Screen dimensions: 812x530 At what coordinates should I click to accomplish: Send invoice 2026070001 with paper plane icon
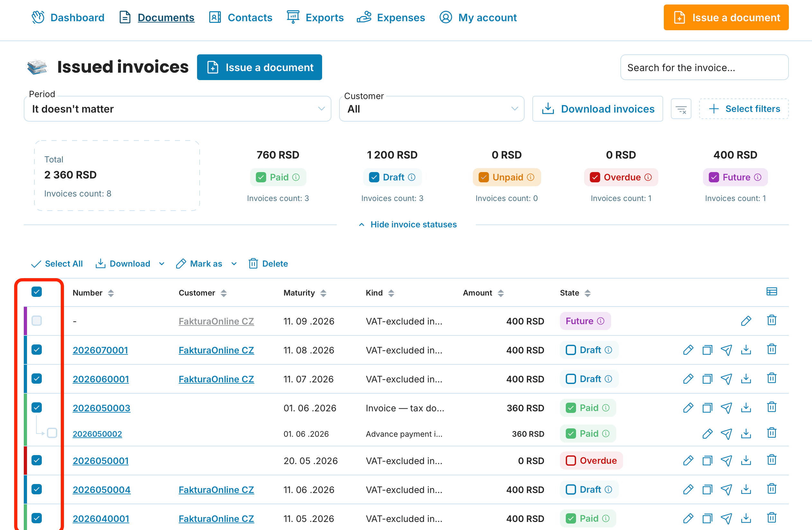[726, 350]
